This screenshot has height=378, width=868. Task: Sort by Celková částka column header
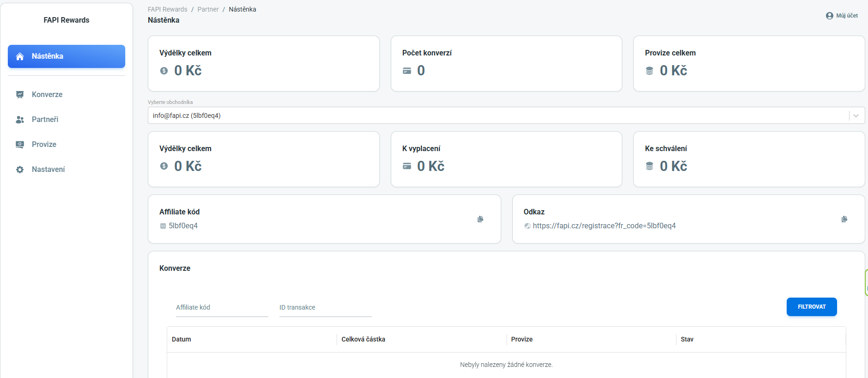point(364,339)
